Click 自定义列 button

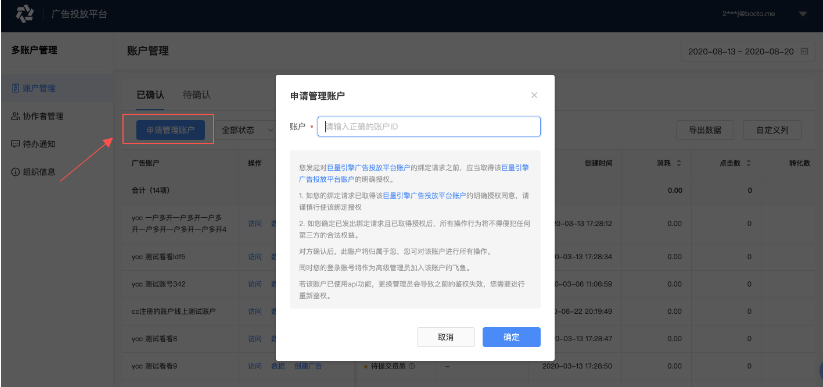click(x=772, y=130)
